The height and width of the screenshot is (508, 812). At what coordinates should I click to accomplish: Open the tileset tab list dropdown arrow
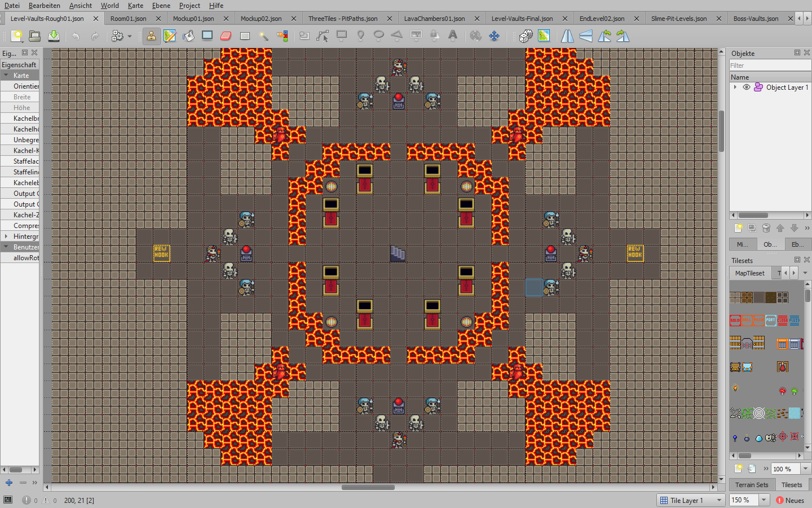[805, 273]
